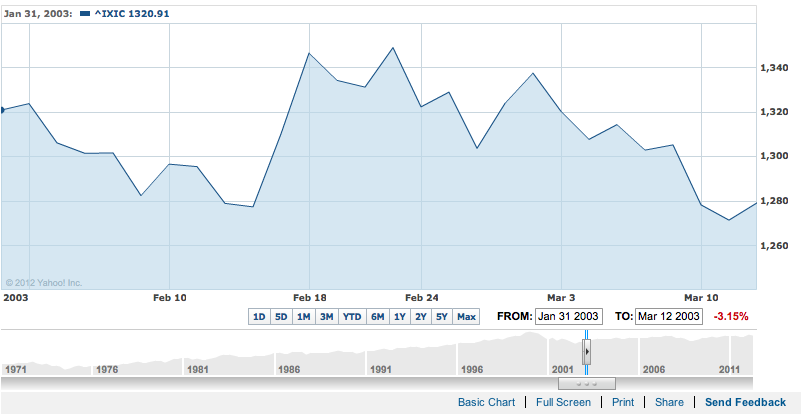The image size is (806, 417).
Task: Set chart range to YTD
Action: point(352,317)
